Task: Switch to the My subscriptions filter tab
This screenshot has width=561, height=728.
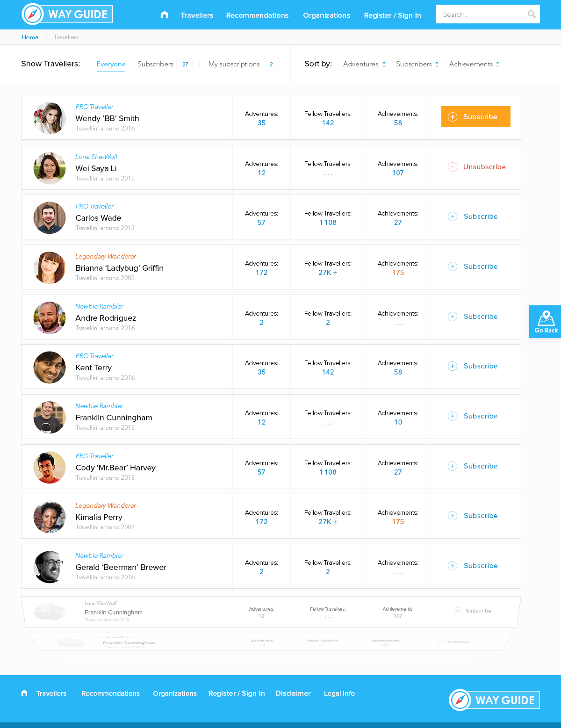Action: point(234,64)
